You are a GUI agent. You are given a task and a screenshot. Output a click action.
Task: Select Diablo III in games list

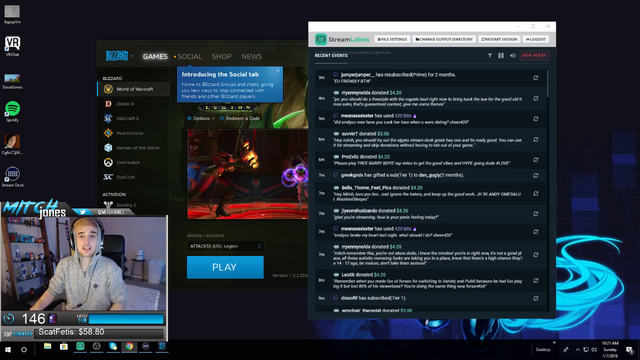pos(134,104)
